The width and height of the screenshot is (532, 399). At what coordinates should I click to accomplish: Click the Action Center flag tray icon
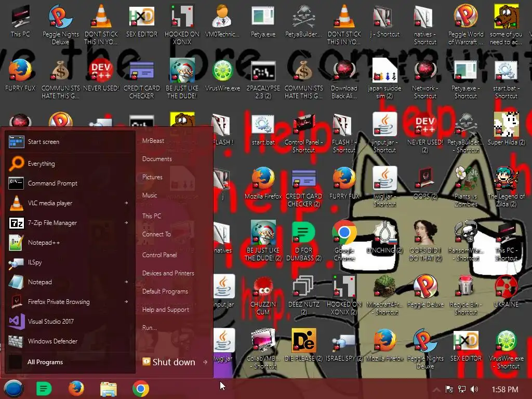449,389
